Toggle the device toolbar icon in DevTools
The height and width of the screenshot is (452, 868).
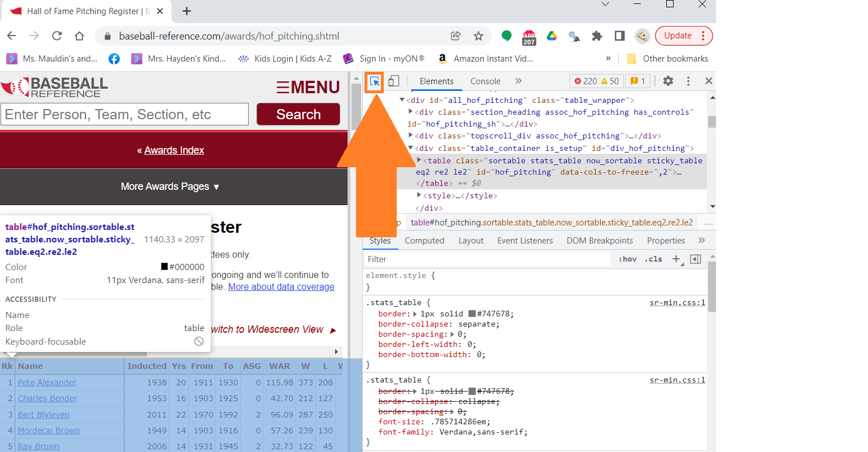point(394,81)
